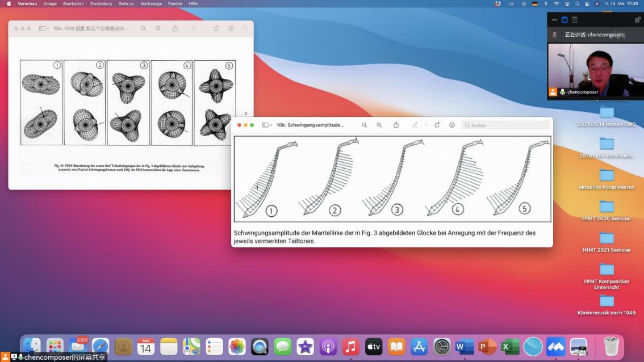Viewport: 644px width, 362px height.
Task: Open the sidebar view menu in the 10b window
Action: point(267,125)
